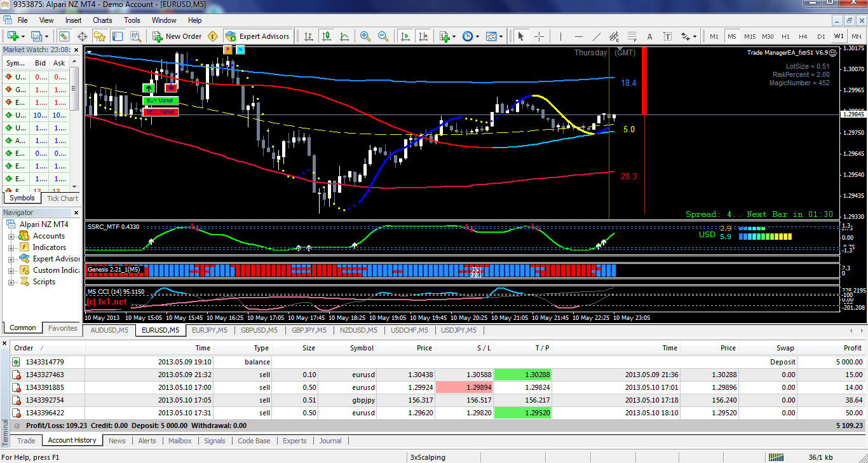The height and width of the screenshot is (463, 868).
Task: Sort history by Profit column header
Action: [852, 348]
